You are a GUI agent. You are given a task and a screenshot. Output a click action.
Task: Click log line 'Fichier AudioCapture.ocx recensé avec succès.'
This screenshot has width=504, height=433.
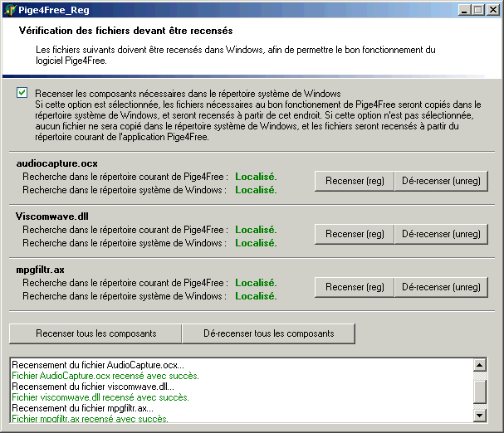[x=105, y=376]
